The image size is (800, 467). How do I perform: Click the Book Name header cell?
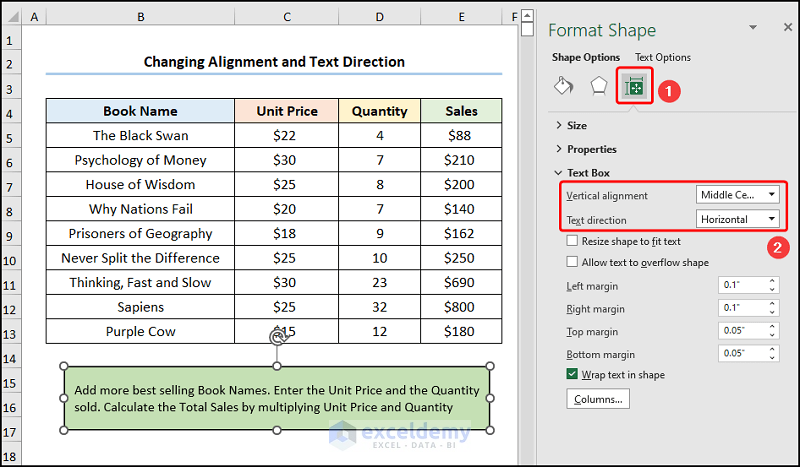(x=140, y=111)
